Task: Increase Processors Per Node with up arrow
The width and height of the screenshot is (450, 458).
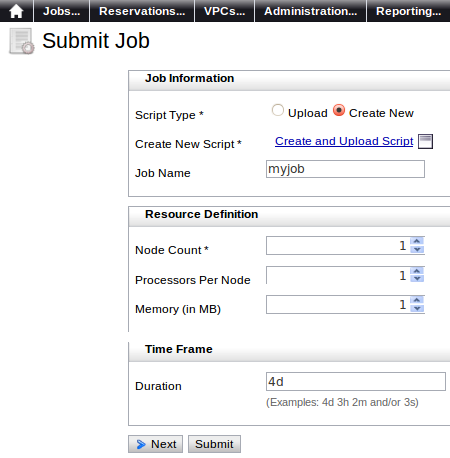Action: point(417,271)
